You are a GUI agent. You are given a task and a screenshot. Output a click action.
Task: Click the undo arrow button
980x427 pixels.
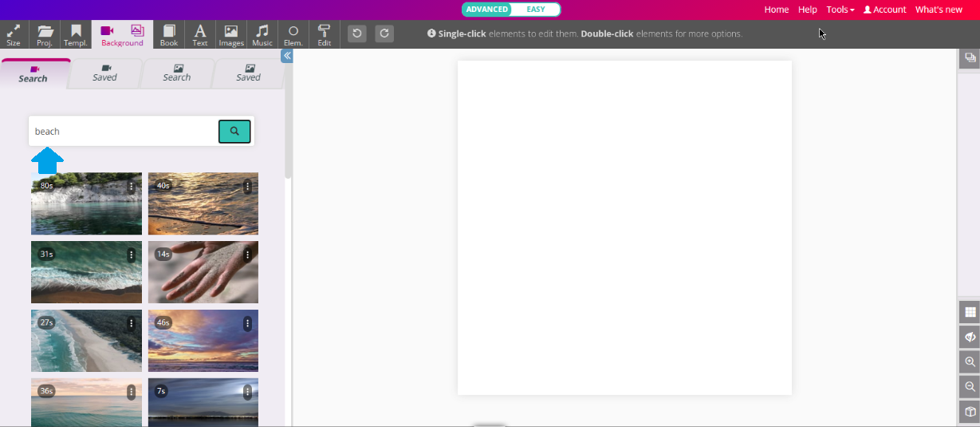tap(357, 34)
